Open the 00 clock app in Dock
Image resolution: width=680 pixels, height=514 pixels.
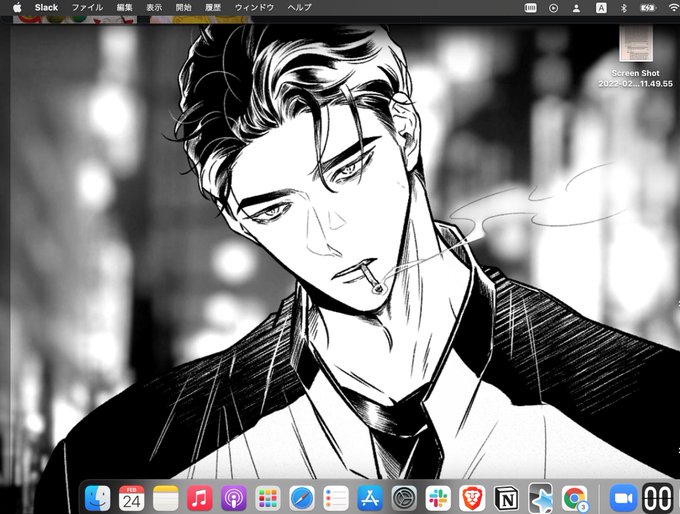coord(657,498)
